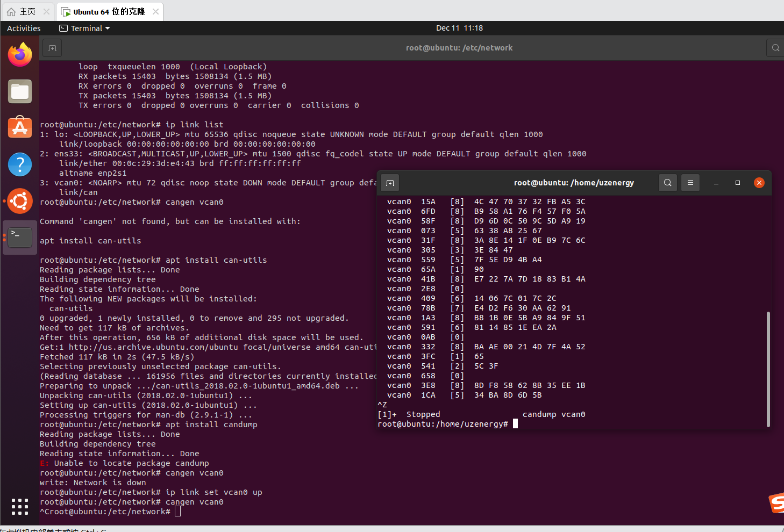
Task: Click 'Setting up can-utils' line
Action: tap(148, 405)
